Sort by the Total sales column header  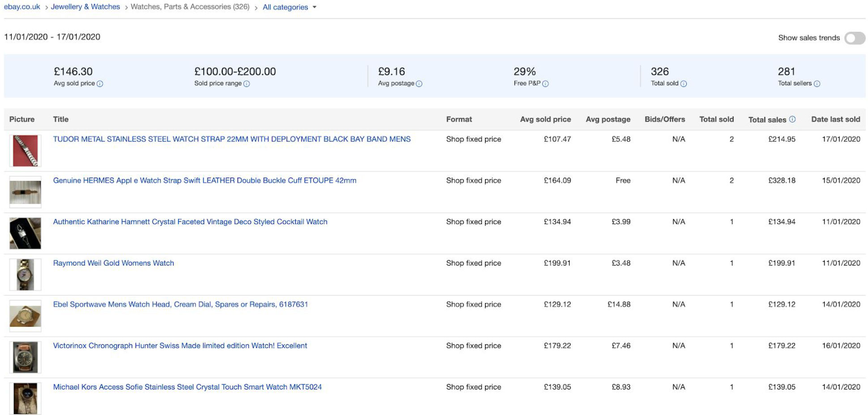point(767,120)
